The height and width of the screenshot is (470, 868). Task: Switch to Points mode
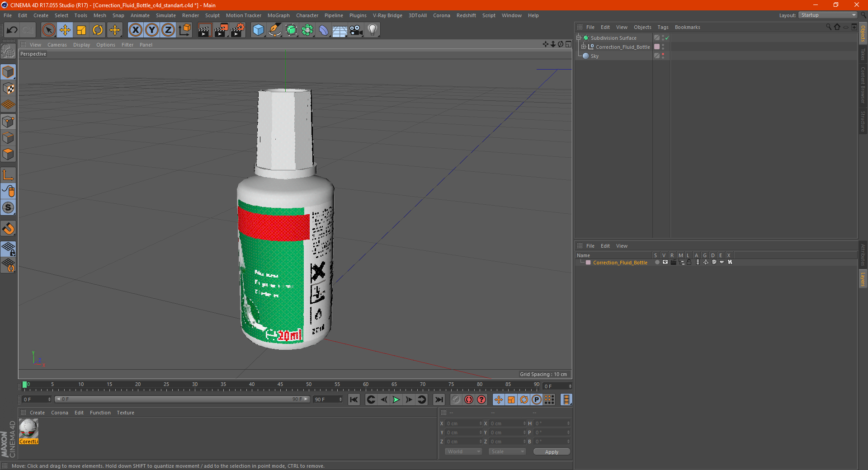8,122
